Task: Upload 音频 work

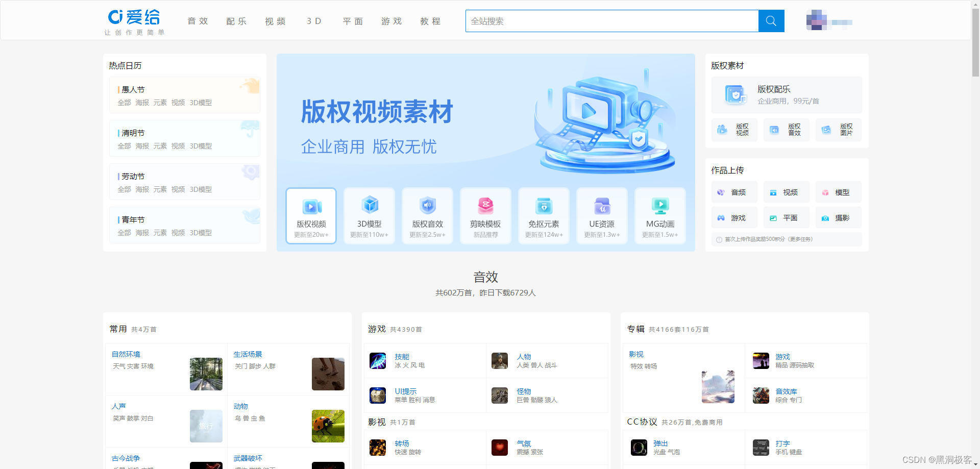Action: tap(734, 192)
